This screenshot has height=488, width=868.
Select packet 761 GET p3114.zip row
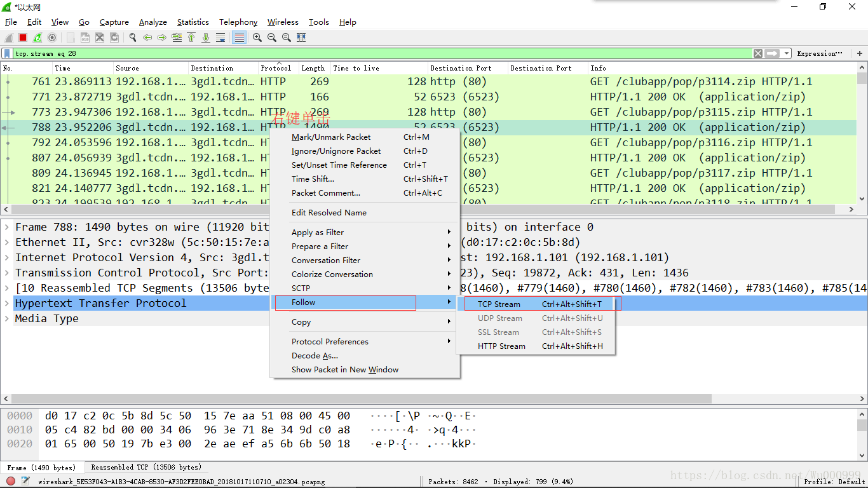tap(428, 81)
